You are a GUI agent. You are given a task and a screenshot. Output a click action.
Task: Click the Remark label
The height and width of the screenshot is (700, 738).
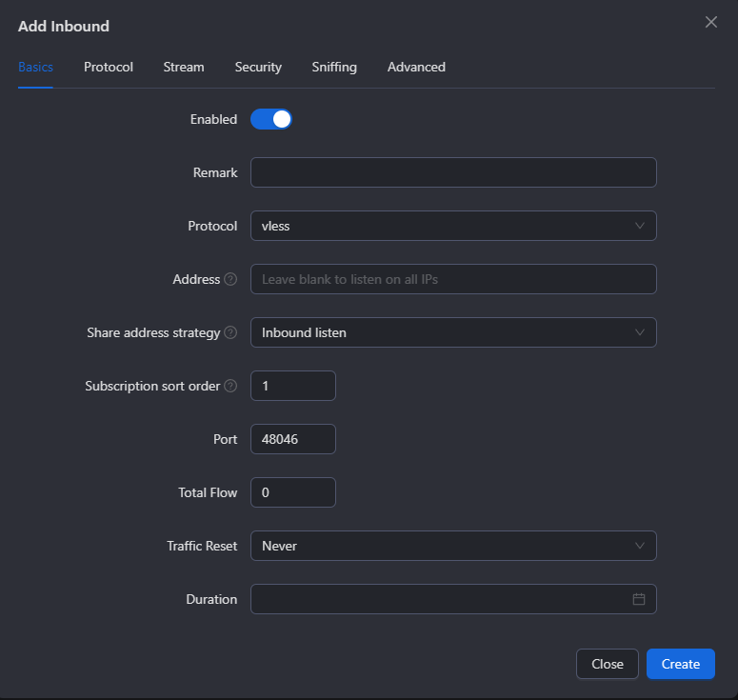coord(215,172)
